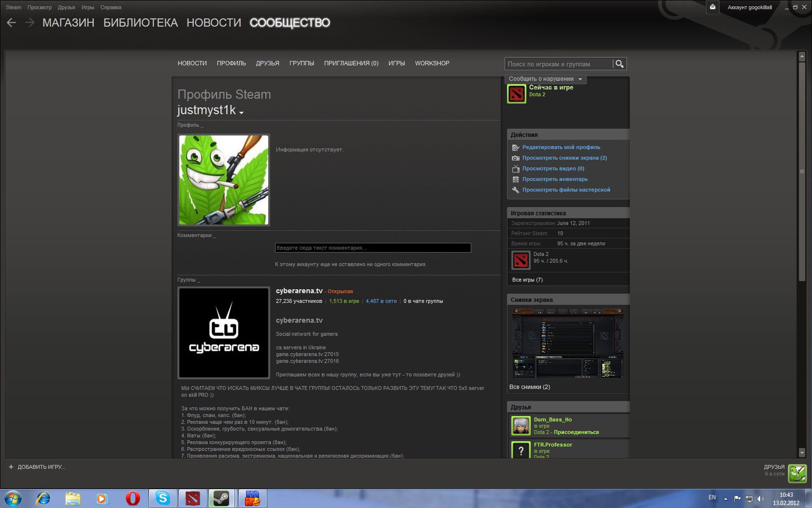Screen dimensions: 812x508
Task: Click the scrollbar down arrow
Action: (x=802, y=453)
